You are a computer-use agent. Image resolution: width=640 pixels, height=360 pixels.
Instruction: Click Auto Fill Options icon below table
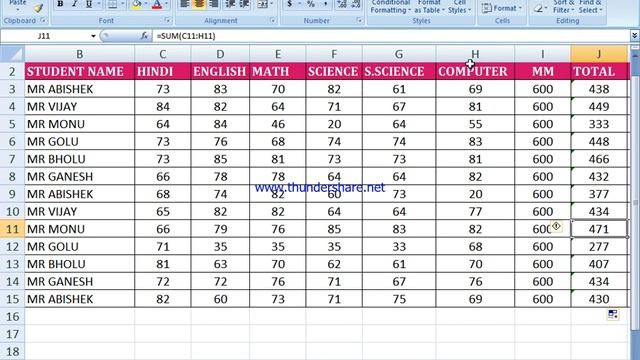tap(613, 314)
